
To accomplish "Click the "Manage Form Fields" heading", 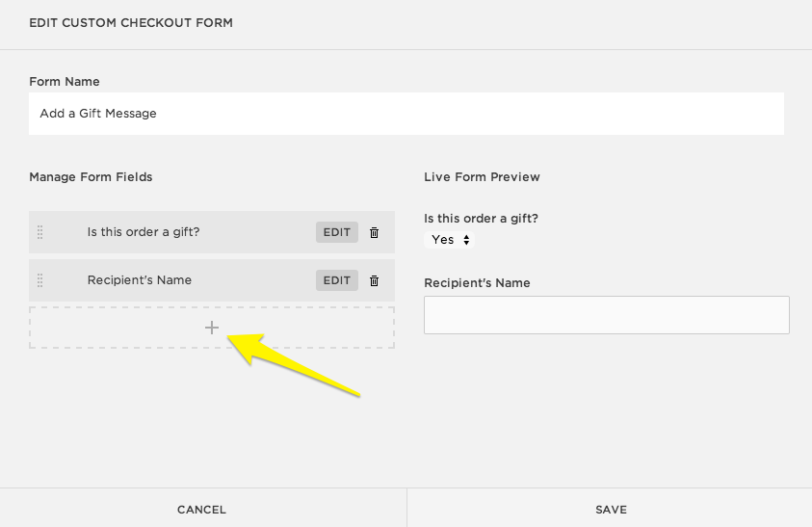I will tap(91, 177).
